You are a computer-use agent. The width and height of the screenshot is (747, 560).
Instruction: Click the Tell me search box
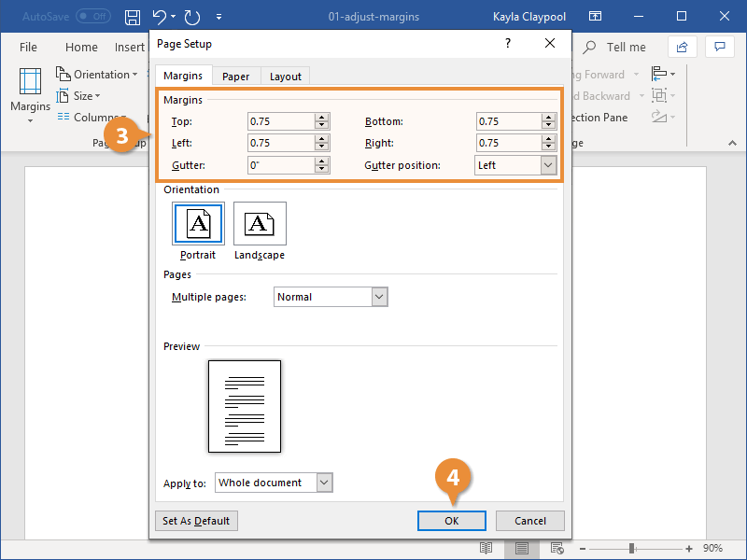coord(615,48)
